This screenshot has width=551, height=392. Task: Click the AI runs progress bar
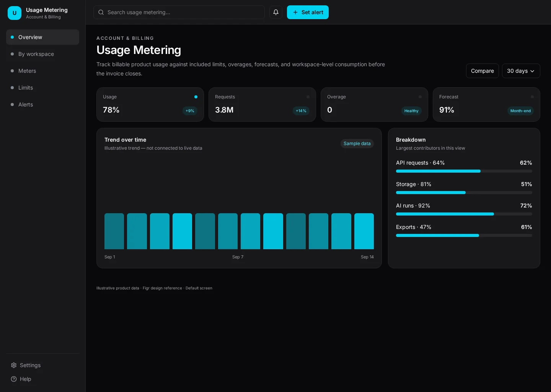464,214
